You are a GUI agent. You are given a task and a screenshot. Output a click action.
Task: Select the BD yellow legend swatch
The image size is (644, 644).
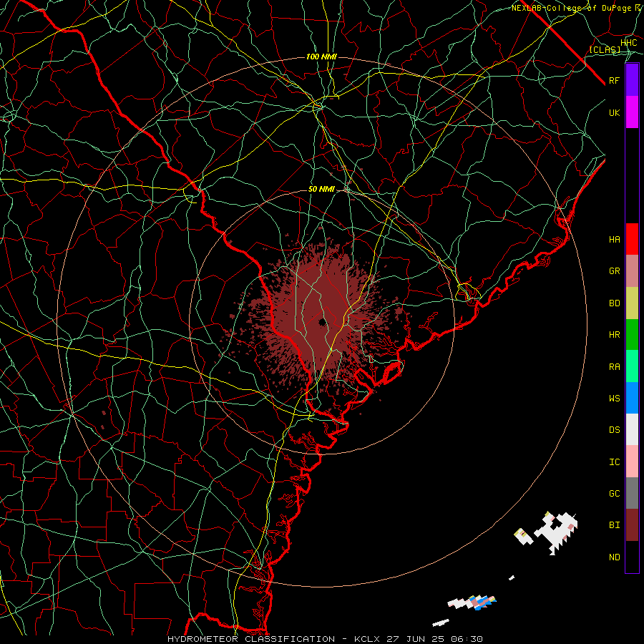tap(632, 303)
